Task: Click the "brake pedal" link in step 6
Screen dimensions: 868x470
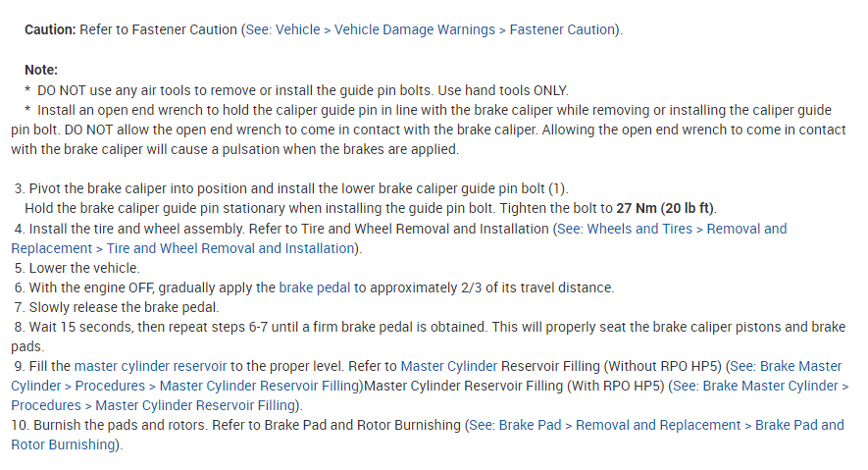Action: 316,287
